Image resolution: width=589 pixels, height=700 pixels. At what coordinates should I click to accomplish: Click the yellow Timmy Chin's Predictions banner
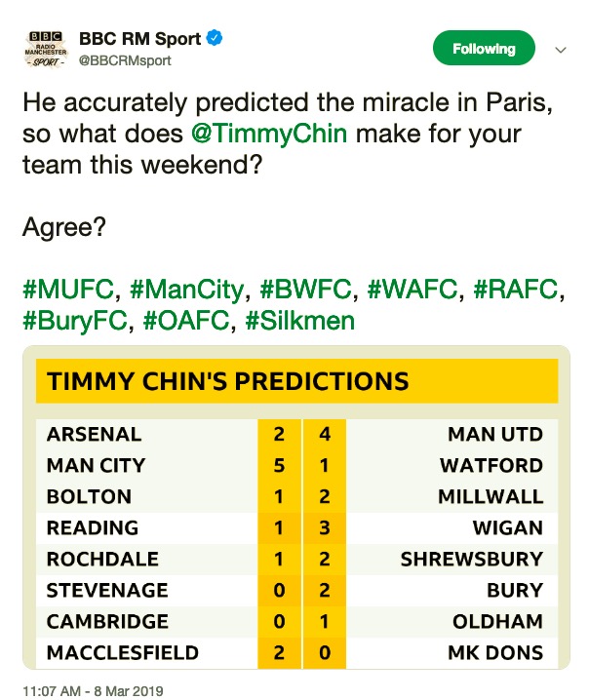(296, 381)
